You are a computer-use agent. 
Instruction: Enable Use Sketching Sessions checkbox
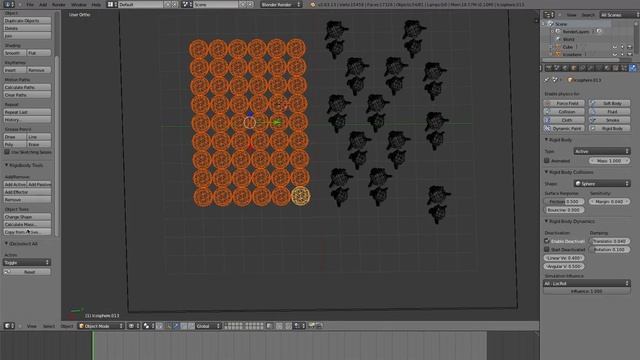click(7, 152)
